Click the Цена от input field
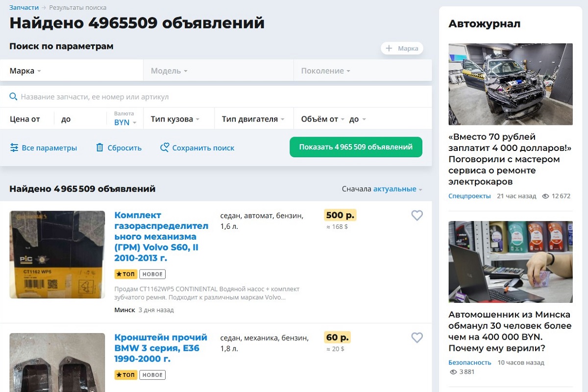This screenshot has height=392, width=588. pyautogui.click(x=27, y=119)
